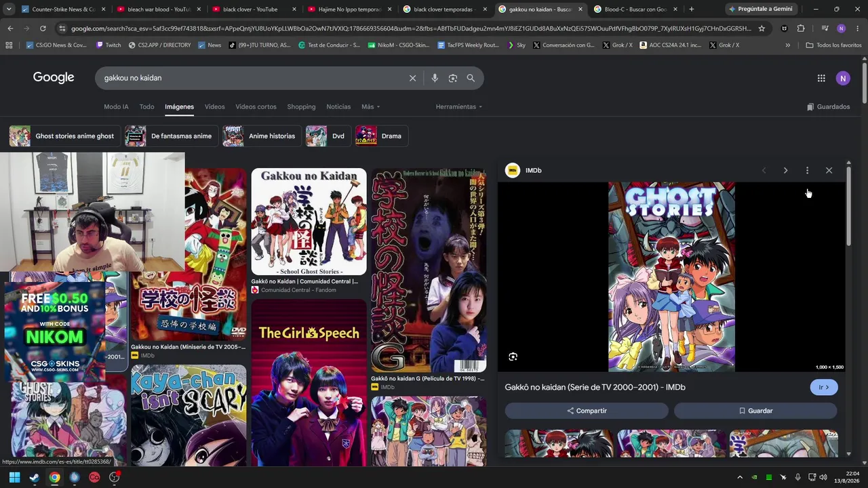The image size is (868, 488).
Task: Switch to the Videos results tab
Action: point(214,106)
